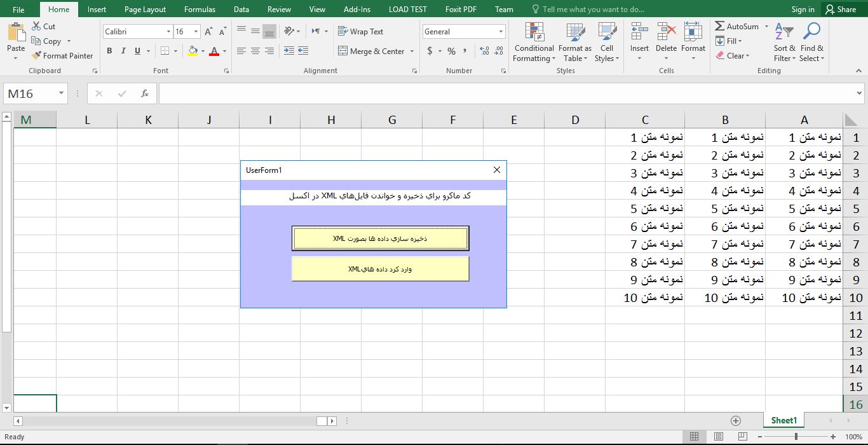Viewport: 868px width, 445px height.
Task: Switch to Page Layout view in status bar
Action: [x=718, y=437]
